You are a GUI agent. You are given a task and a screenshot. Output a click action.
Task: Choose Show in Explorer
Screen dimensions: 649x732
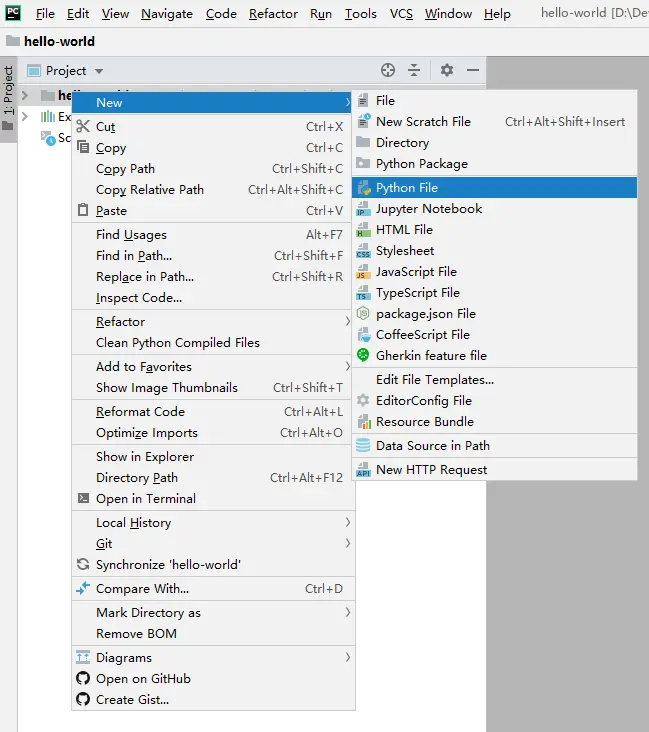pos(212,456)
